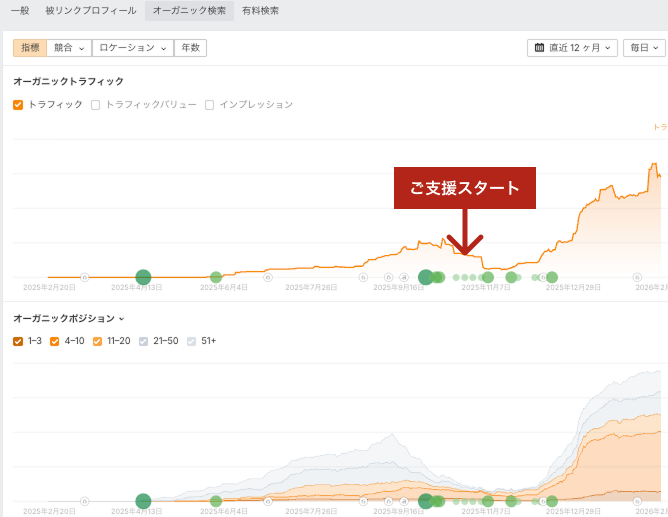Open the 直近12ヶ月 date range dropdown
Viewport: 668px width, 517px height.
[572, 47]
